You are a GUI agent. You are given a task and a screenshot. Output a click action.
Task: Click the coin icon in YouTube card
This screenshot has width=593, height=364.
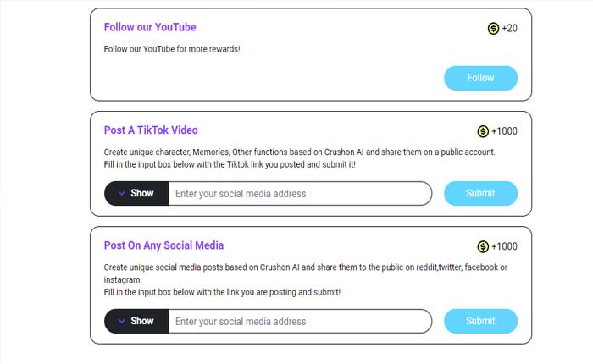pyautogui.click(x=493, y=29)
